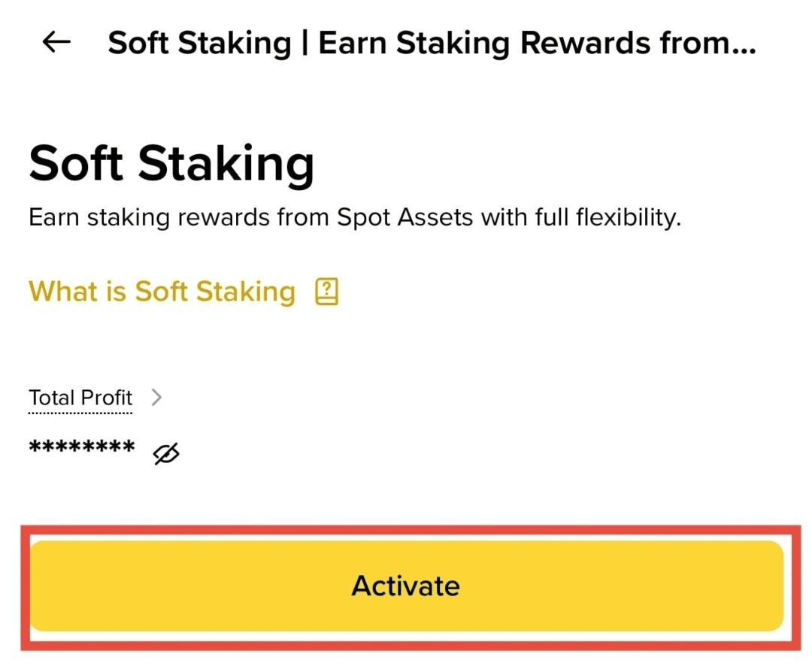Image resolution: width=812 pixels, height=669 pixels.
Task: Return to previous page via back arrow
Action: (56, 42)
